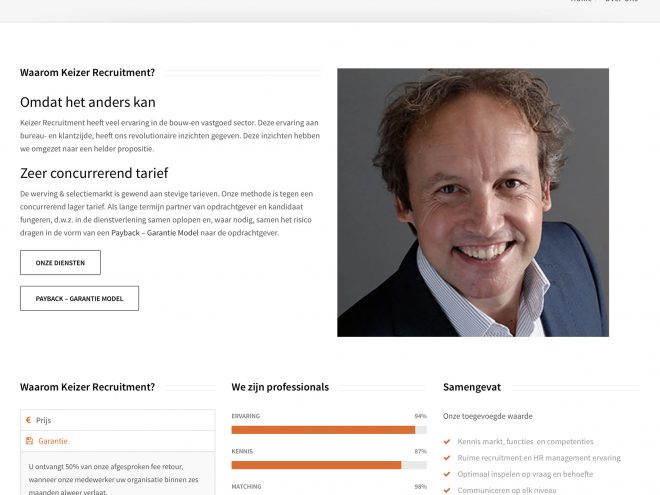
Task: Click checkmark icon next to Kennis markt
Action: pyautogui.click(x=447, y=442)
